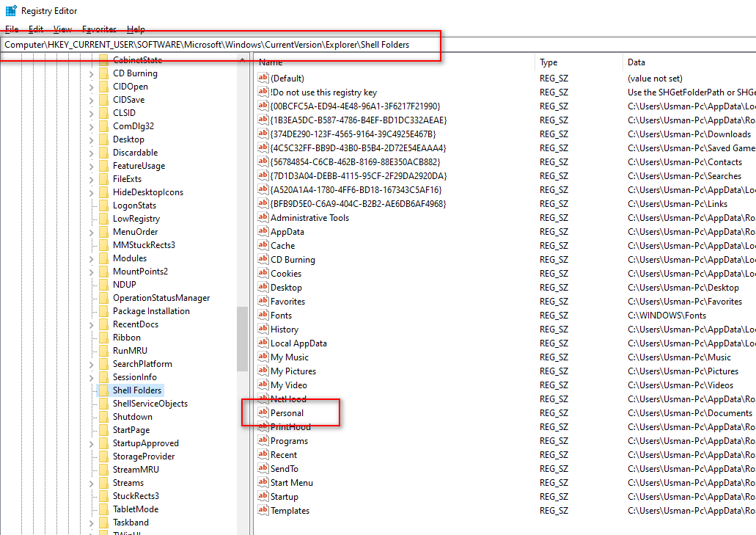Click the registry path address bar

tap(378, 44)
